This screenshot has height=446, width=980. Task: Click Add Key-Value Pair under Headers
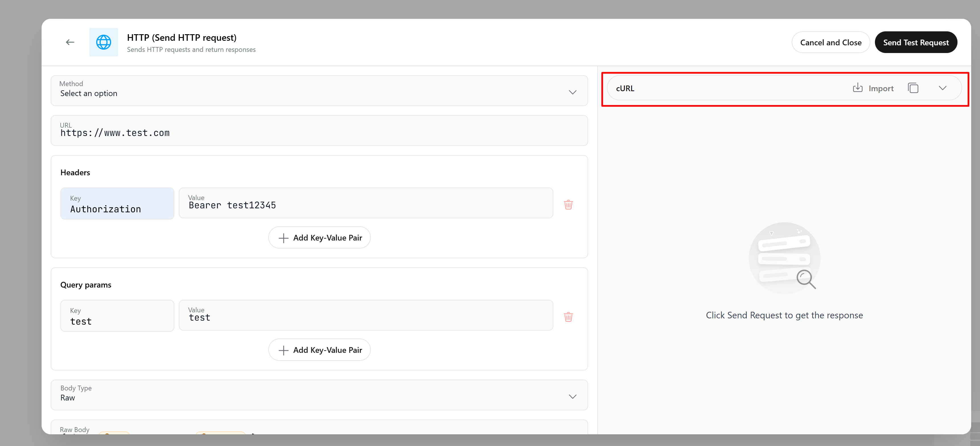click(319, 237)
